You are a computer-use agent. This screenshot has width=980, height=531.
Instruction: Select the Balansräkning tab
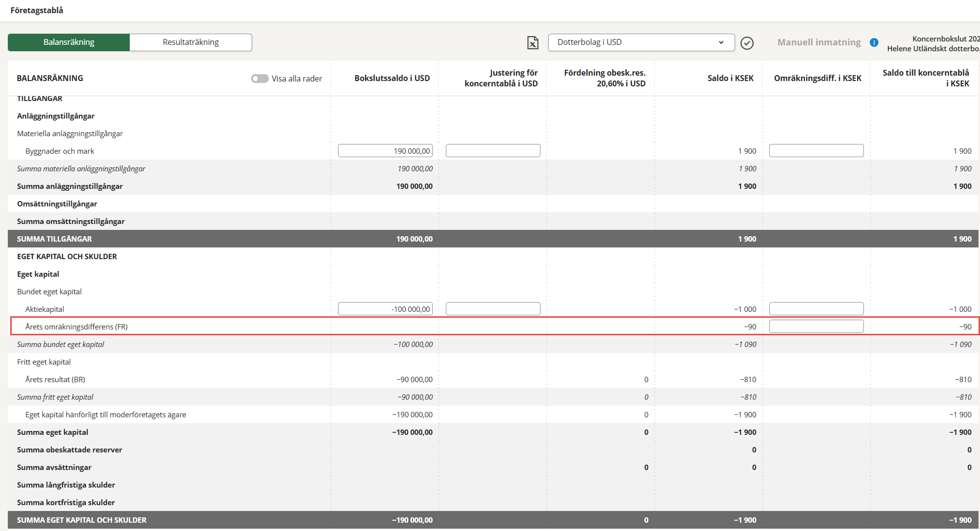69,42
